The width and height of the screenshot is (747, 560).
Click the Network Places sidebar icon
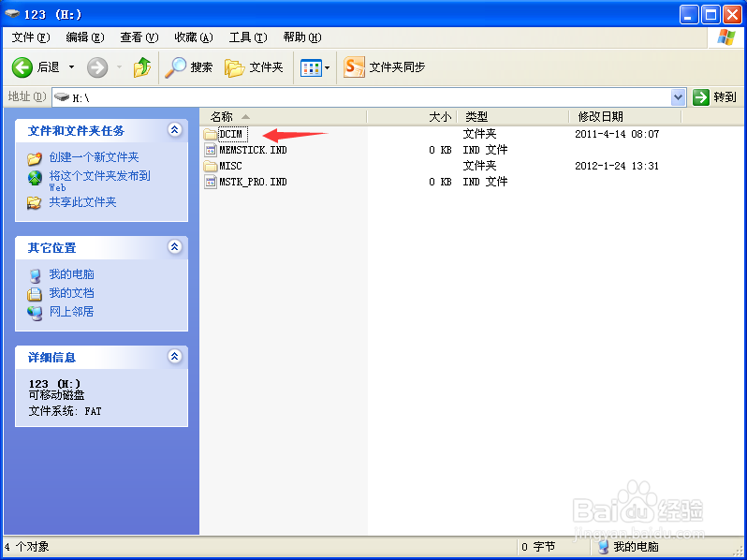[x=35, y=313]
